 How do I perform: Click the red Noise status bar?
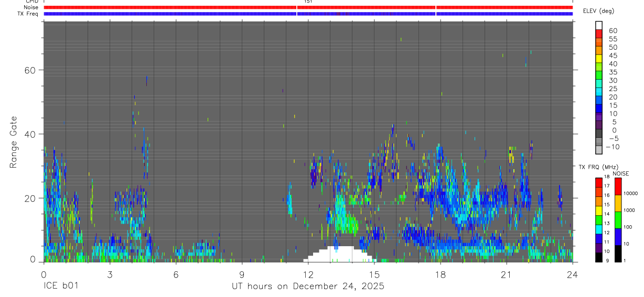pyautogui.click(x=308, y=7)
